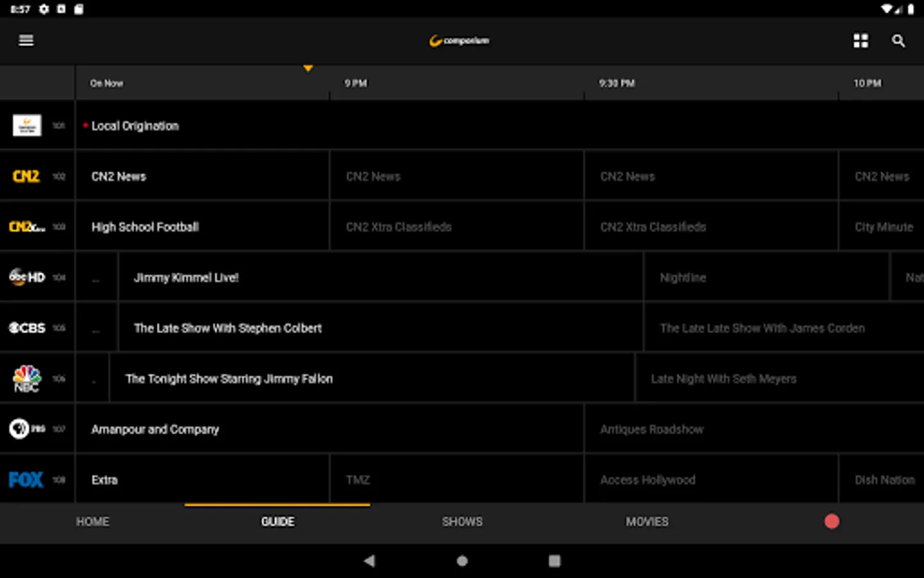Open CN2 News at 9 PM
The width and height of the screenshot is (924, 578).
[x=457, y=177]
